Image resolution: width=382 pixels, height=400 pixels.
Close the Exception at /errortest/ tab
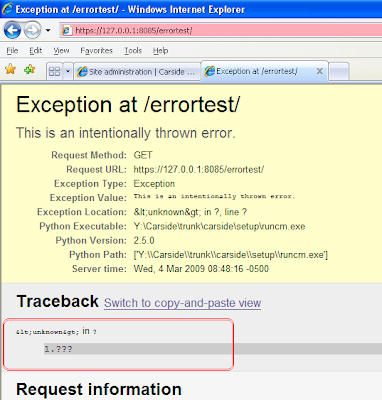[x=319, y=71]
